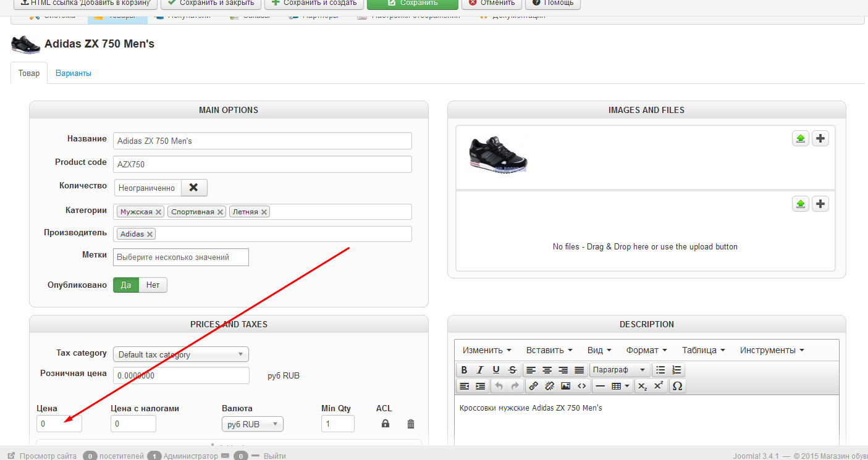
Task: Underline text in description editor
Action: [496, 370]
